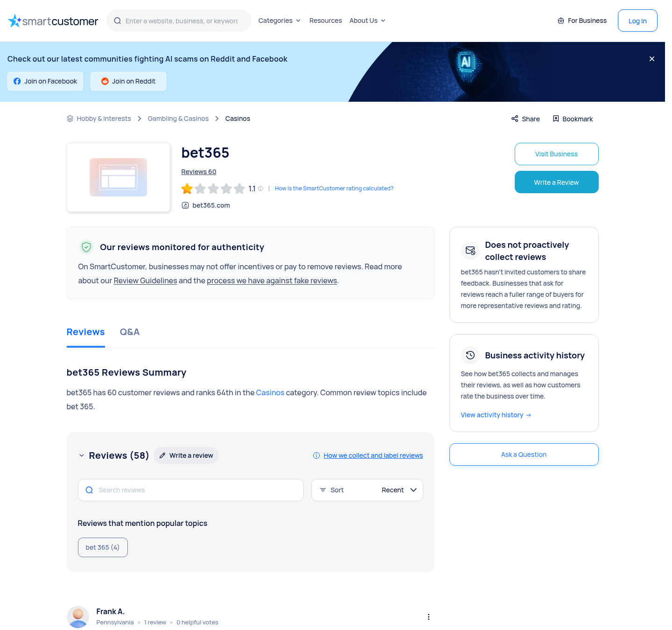672x630 pixels.
Task: Click the Sort filter lines icon
Action: point(323,490)
